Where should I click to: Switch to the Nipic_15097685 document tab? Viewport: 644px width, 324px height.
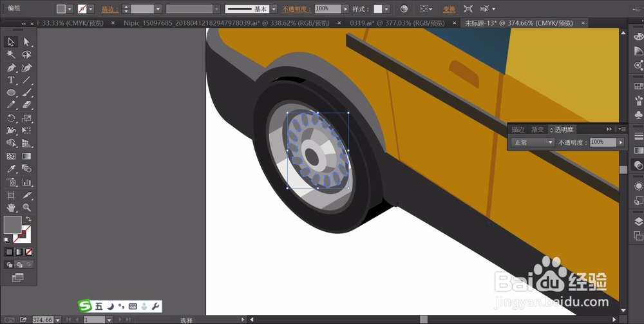tap(226, 23)
